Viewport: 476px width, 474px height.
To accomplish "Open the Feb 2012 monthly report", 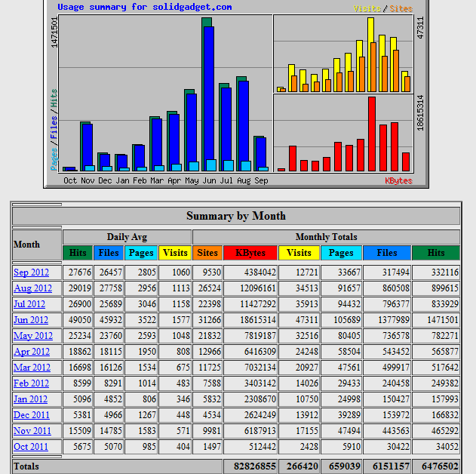I will coord(31,383).
